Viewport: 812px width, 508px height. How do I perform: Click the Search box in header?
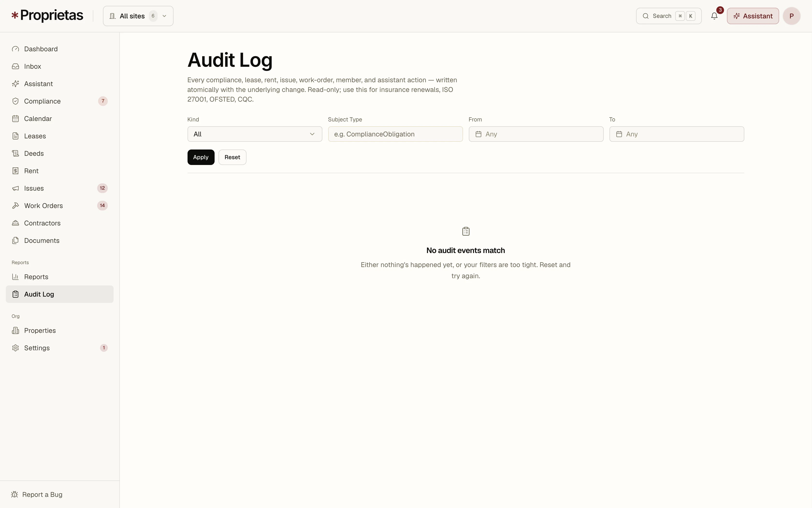click(669, 16)
